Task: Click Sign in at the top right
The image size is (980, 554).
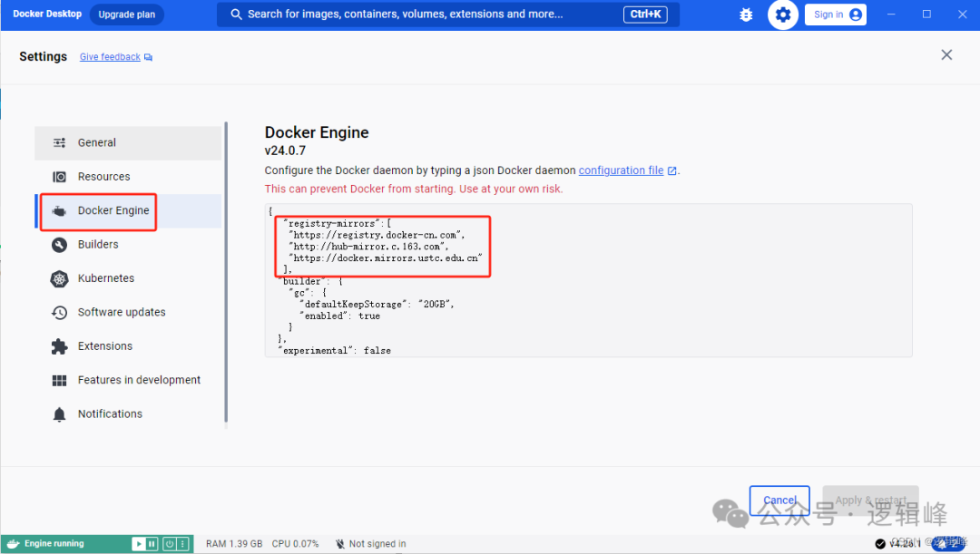Action: (x=835, y=15)
